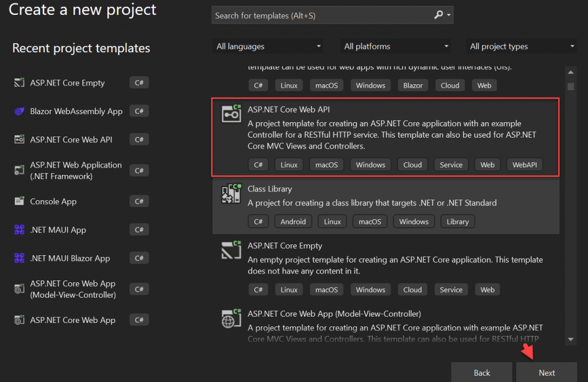Viewport: 588px width, 382px height.
Task: Click the template list scroll down arrow
Action: coord(571,340)
